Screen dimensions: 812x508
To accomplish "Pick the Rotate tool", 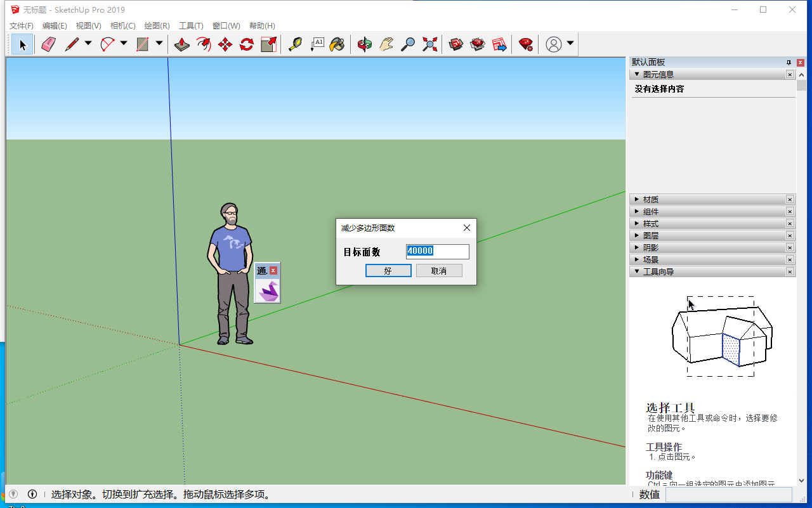I will [x=247, y=44].
